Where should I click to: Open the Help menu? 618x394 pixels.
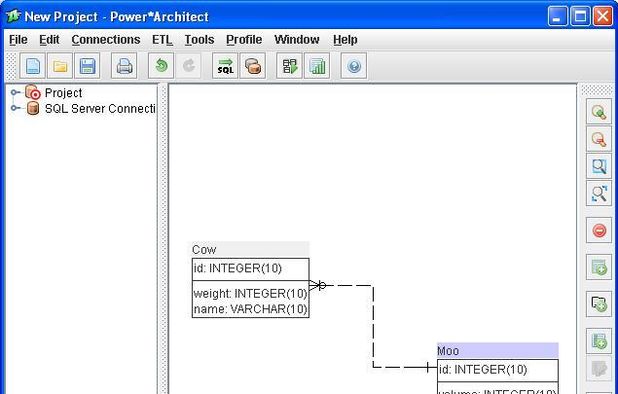pos(345,40)
